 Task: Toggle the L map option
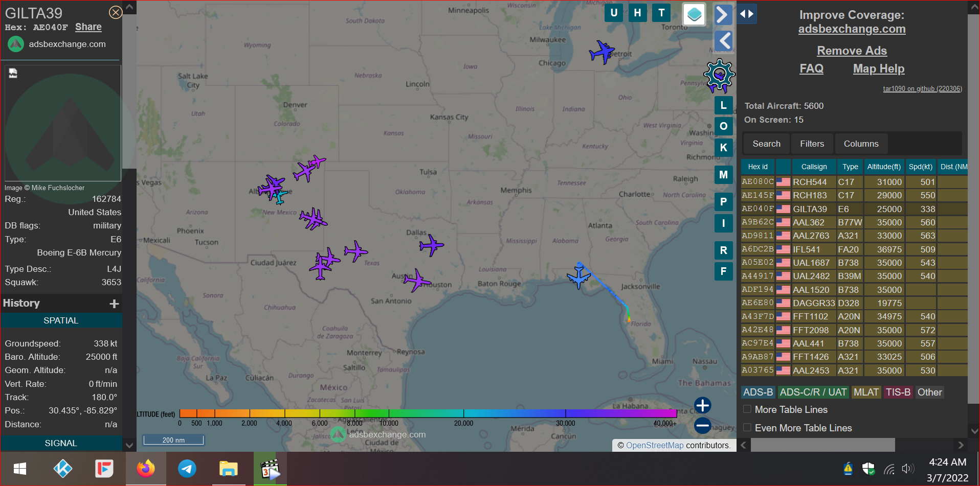click(x=723, y=105)
